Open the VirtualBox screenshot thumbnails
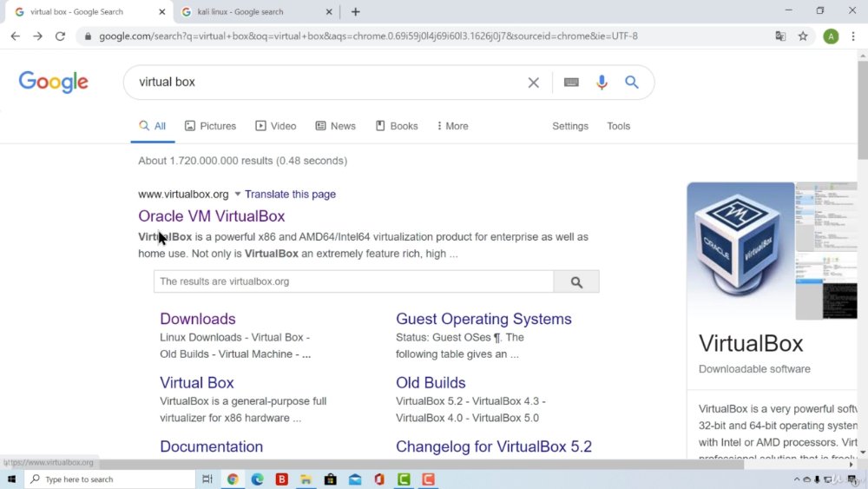 tap(826, 251)
